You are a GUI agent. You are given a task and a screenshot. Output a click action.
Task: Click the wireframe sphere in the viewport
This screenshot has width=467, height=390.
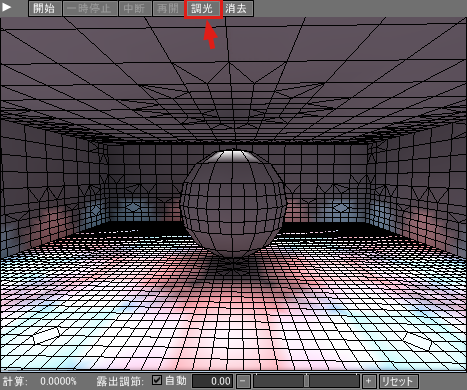click(x=233, y=203)
